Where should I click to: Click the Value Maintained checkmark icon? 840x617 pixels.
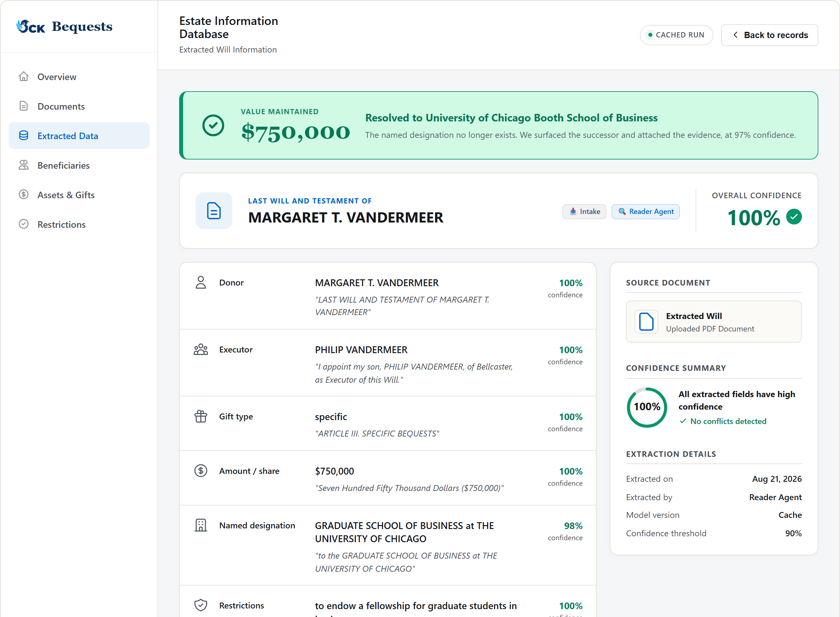tap(213, 125)
